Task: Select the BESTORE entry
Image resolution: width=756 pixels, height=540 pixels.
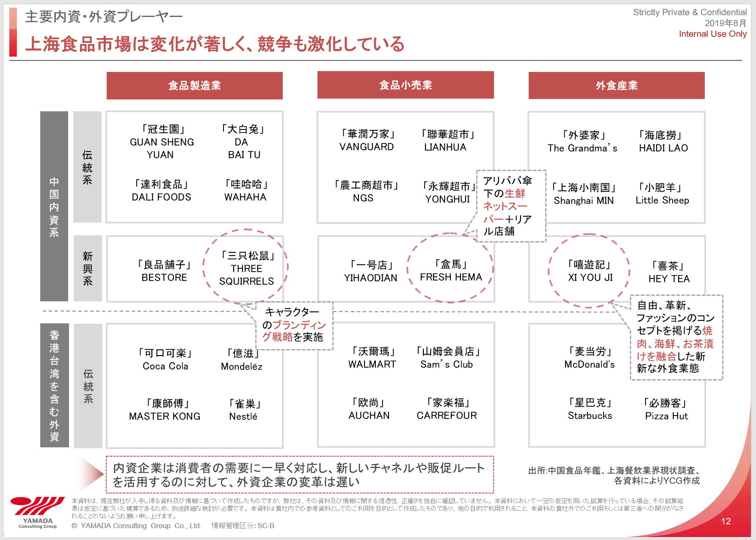Action: click(164, 271)
